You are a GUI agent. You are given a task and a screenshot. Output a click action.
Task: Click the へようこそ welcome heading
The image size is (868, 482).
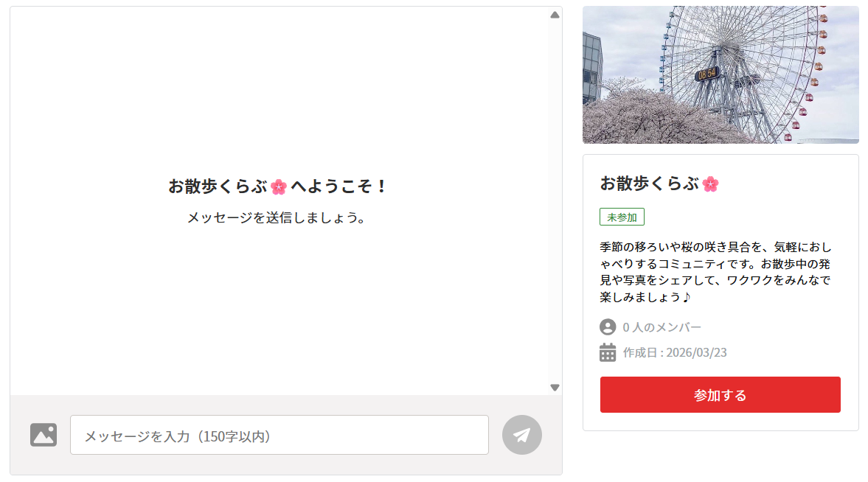tap(339, 186)
